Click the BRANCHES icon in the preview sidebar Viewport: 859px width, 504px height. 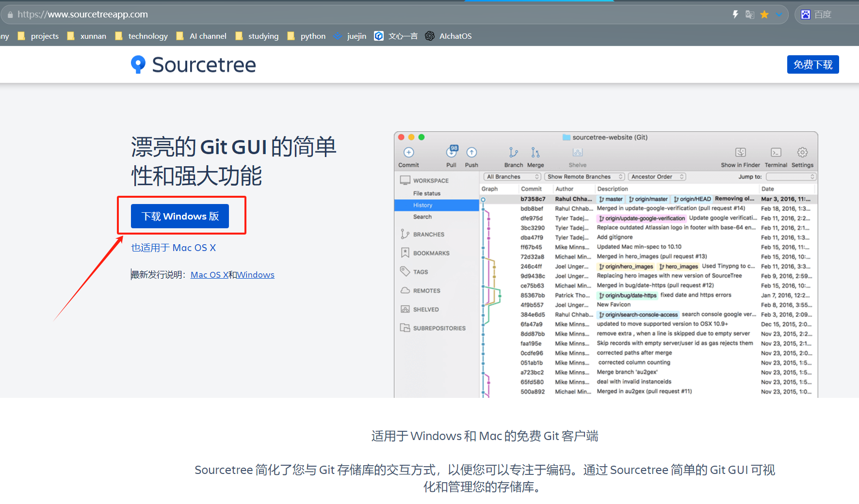pos(405,235)
